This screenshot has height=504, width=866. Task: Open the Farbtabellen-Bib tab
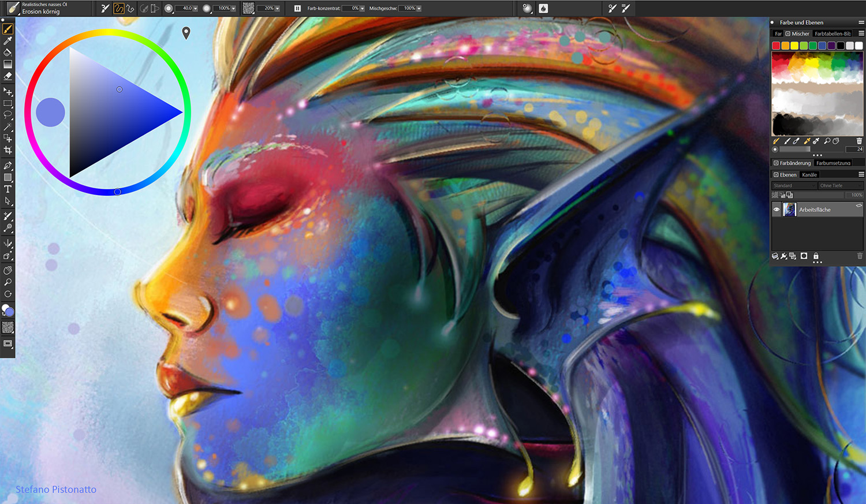pyautogui.click(x=833, y=34)
